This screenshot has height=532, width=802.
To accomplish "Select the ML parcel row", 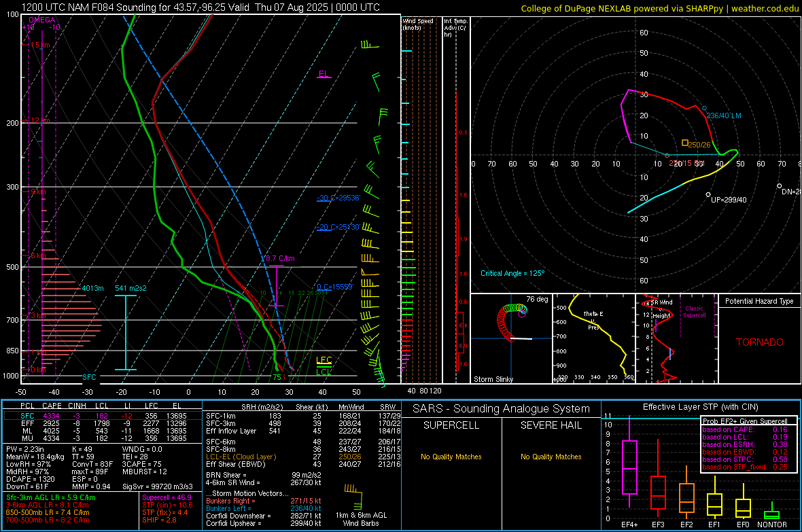I will pos(103,431).
